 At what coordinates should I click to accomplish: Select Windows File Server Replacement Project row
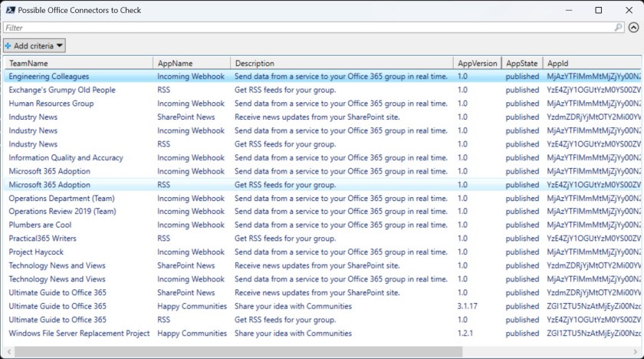[323, 334]
